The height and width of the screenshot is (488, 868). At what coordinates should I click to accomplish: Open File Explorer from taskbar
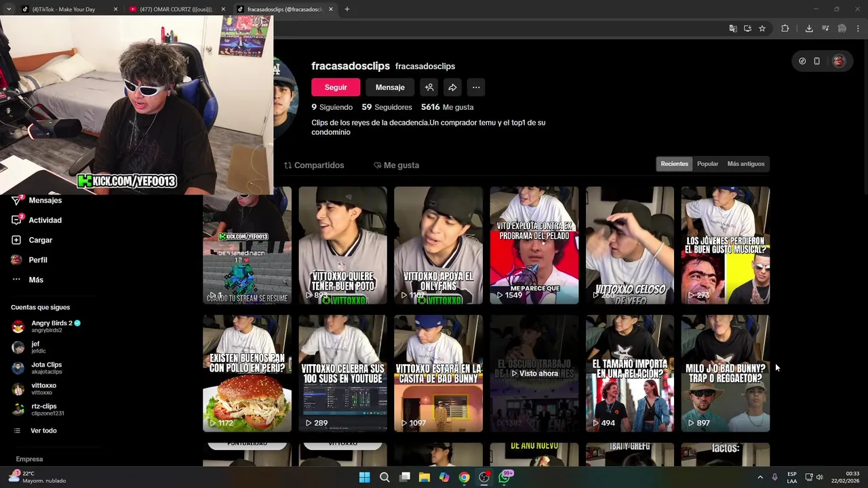pos(425,477)
